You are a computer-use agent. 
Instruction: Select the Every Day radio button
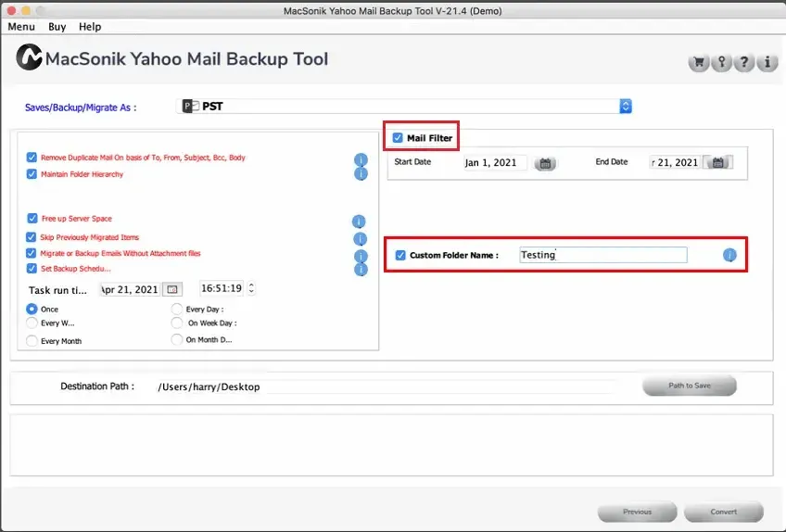tap(176, 309)
